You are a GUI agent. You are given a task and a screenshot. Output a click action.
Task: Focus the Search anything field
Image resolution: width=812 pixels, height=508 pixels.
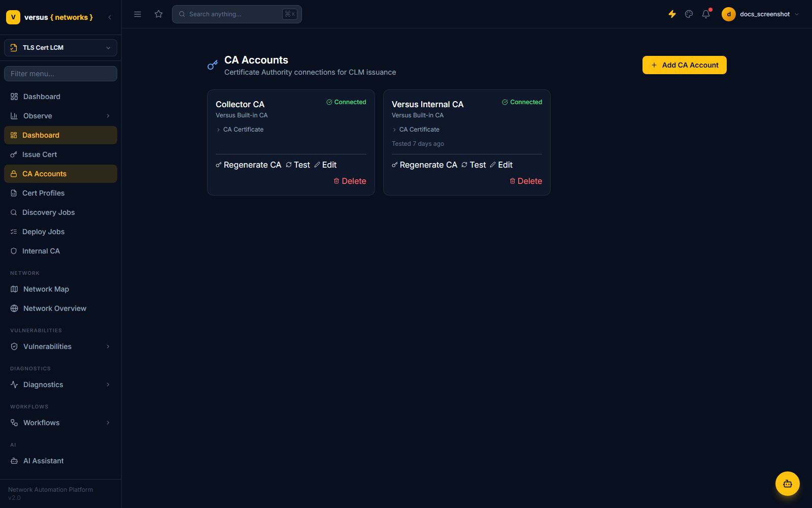coord(237,14)
